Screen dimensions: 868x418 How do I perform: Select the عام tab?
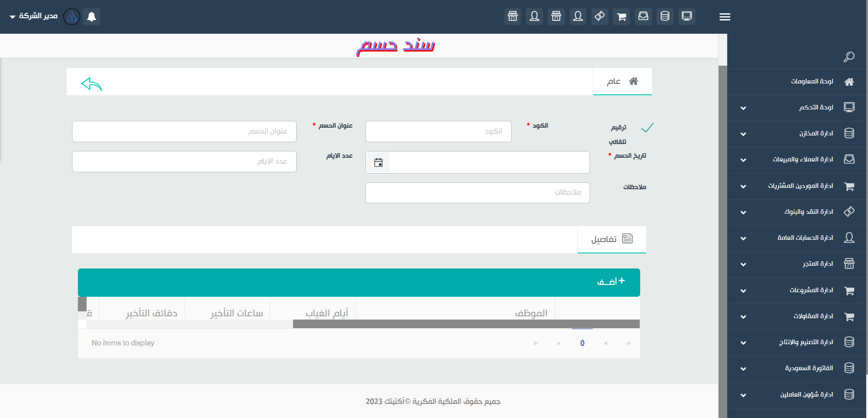coord(622,82)
